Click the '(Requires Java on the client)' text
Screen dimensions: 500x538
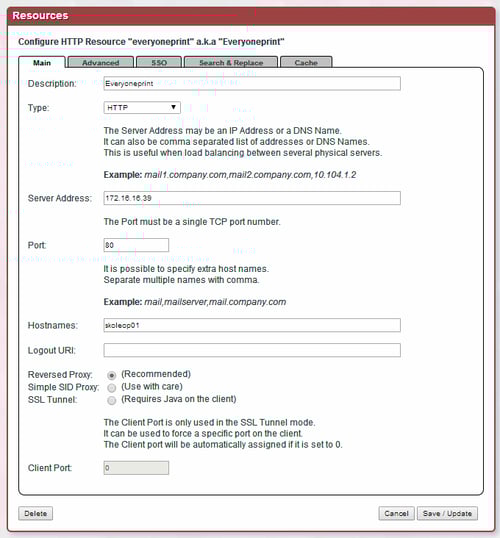coord(179,399)
